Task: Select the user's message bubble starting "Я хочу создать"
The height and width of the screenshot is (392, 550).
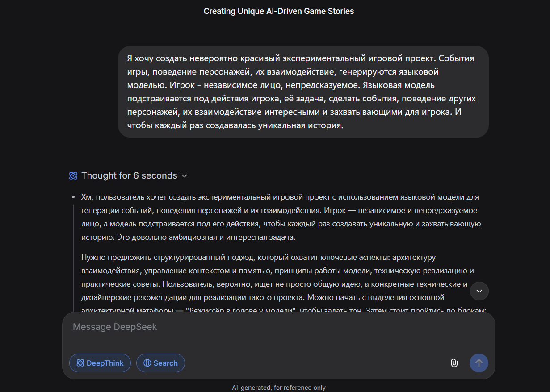Action: click(303, 92)
